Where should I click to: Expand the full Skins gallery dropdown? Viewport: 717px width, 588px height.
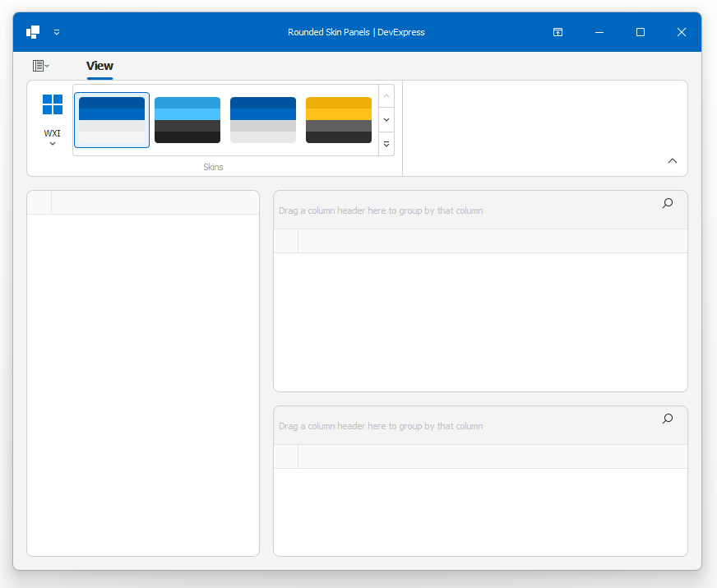386,144
